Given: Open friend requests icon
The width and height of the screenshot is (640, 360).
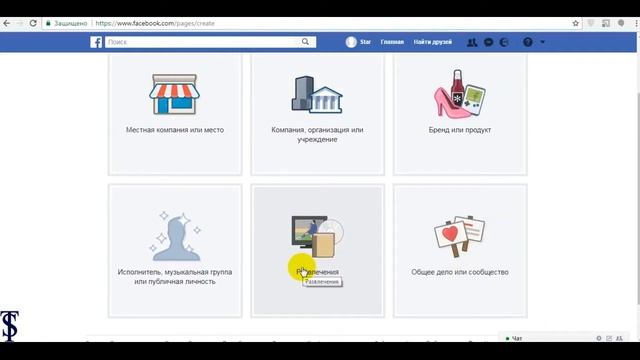Looking at the screenshot, I should [x=472, y=42].
